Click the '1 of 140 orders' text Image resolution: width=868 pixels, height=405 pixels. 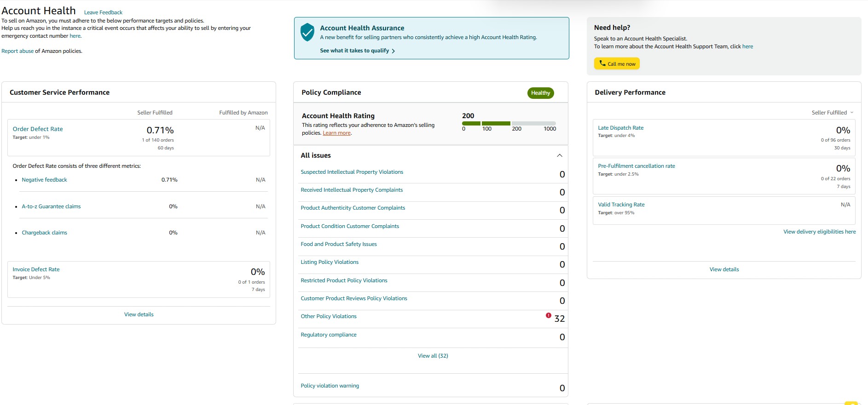(158, 140)
